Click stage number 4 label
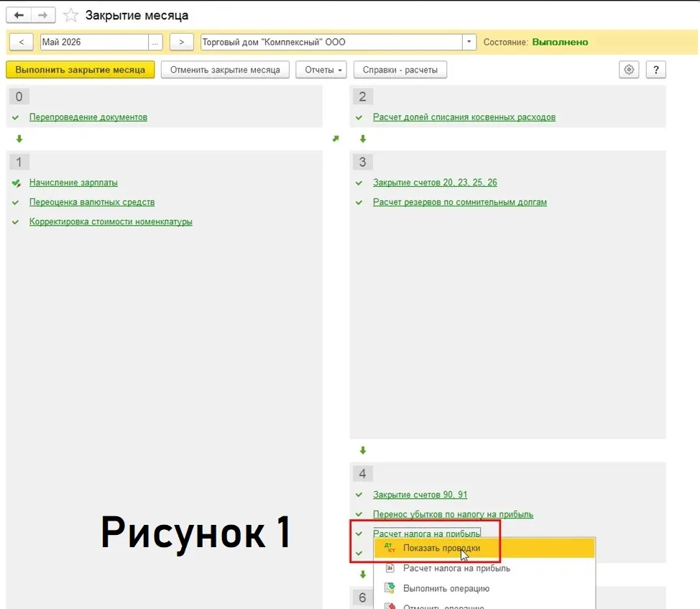700x609 pixels. point(362,473)
